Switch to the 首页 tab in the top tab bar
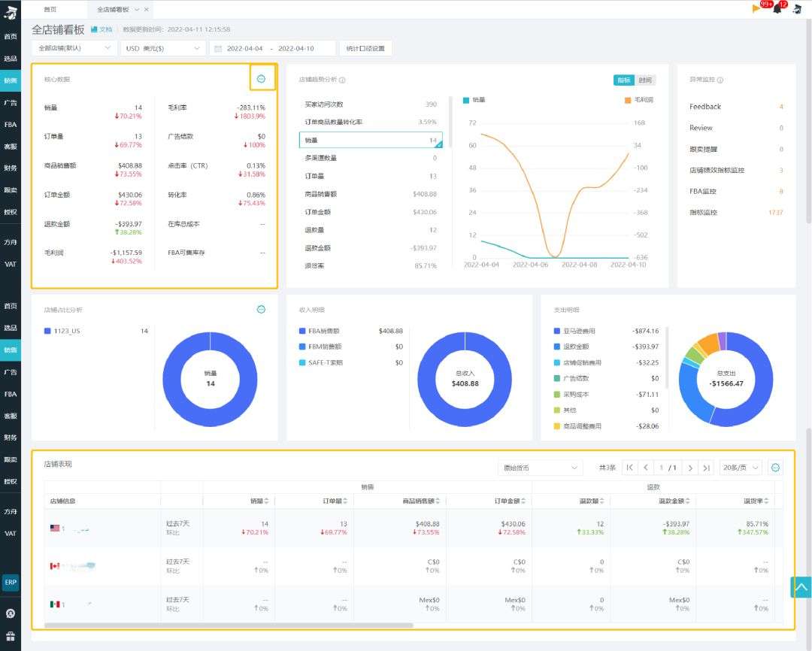The height and width of the screenshot is (651, 812). click(50, 9)
